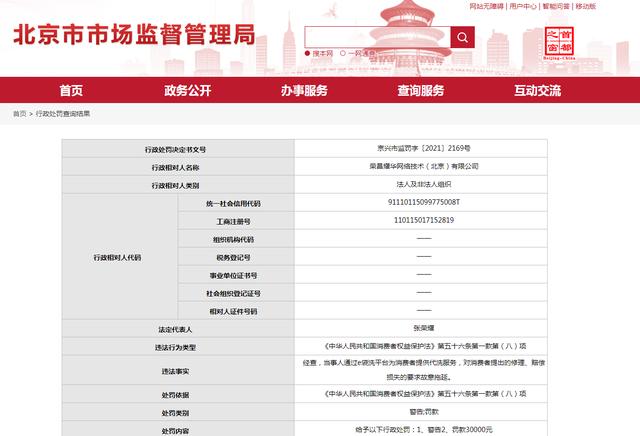
Task: Open the 查询服务 navigation item
Action: click(420, 90)
